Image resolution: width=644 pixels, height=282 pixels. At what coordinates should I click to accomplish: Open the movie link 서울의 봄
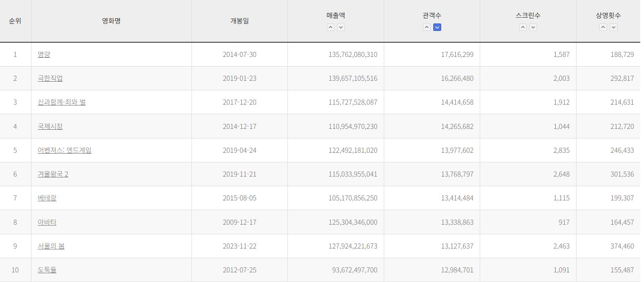(x=51, y=246)
